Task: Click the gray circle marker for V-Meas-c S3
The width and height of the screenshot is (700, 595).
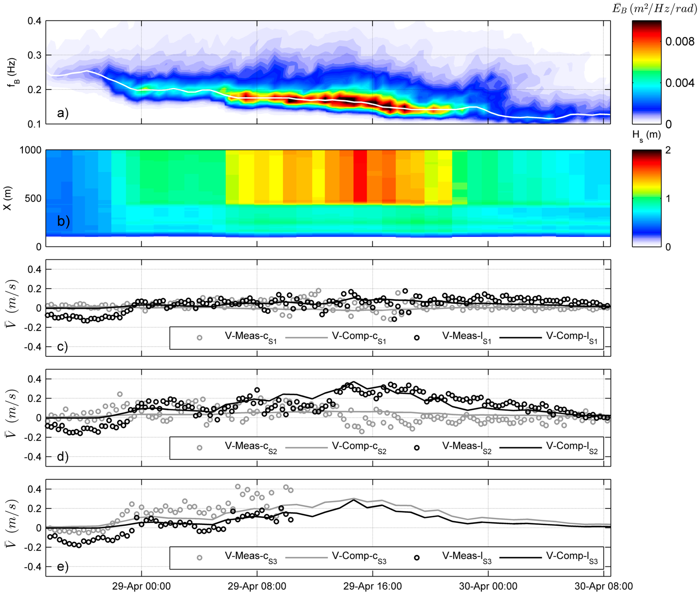Action: pyautogui.click(x=199, y=558)
